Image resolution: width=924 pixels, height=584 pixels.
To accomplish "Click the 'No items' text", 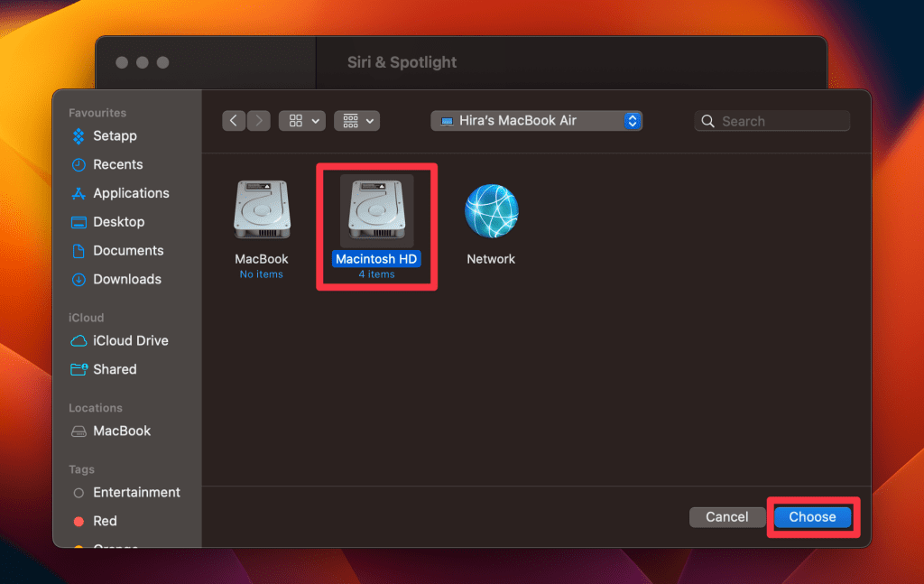I will tap(261, 274).
